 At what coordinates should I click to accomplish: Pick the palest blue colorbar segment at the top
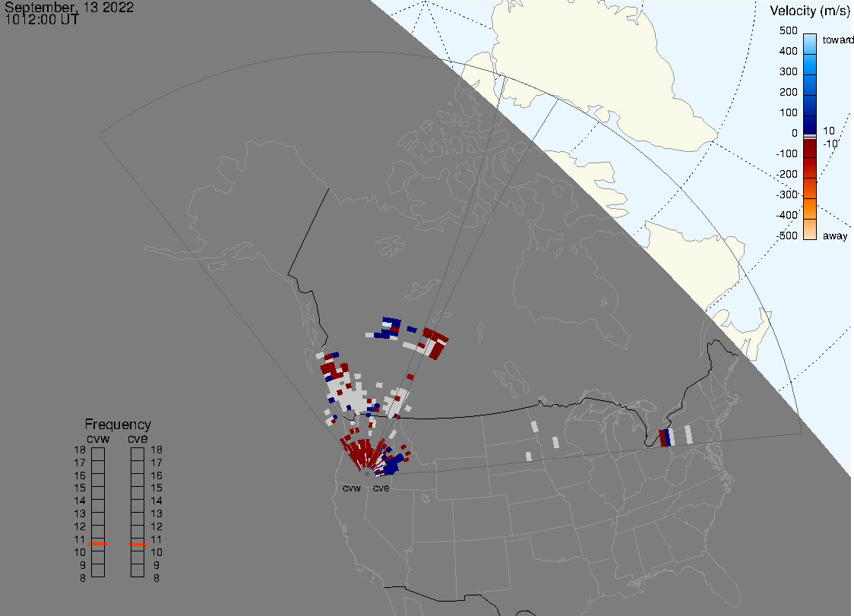[x=810, y=43]
